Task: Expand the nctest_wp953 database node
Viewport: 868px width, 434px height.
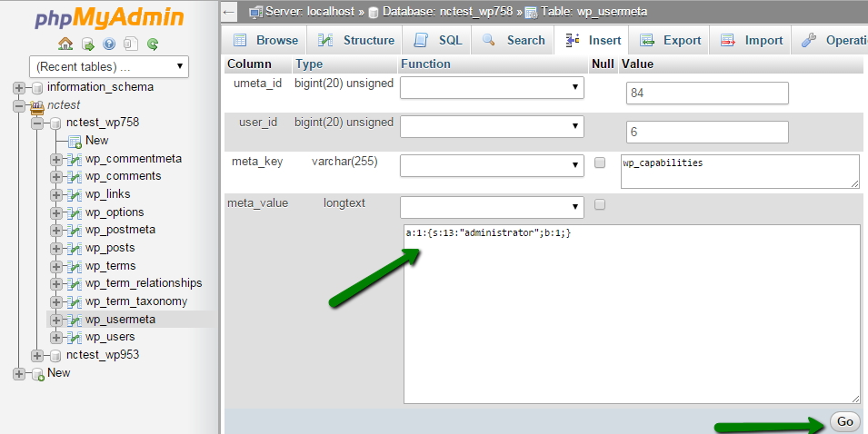Action: click(x=37, y=355)
